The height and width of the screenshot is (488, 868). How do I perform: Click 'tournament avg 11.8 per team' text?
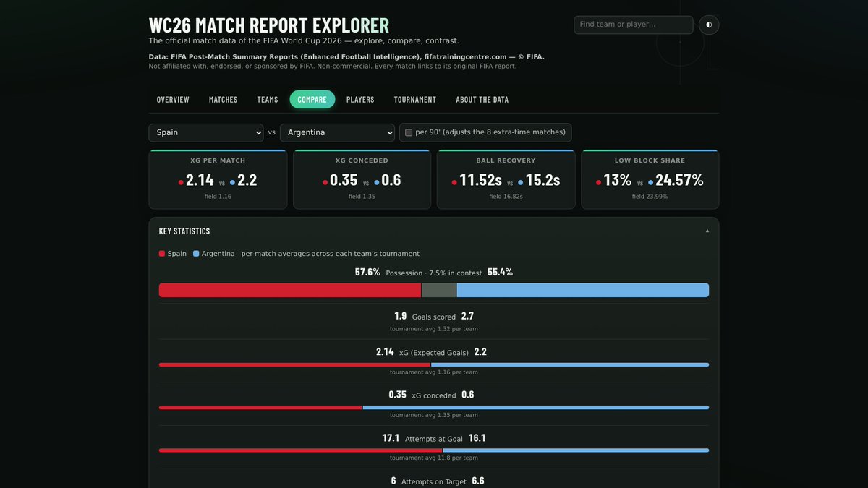click(x=434, y=458)
